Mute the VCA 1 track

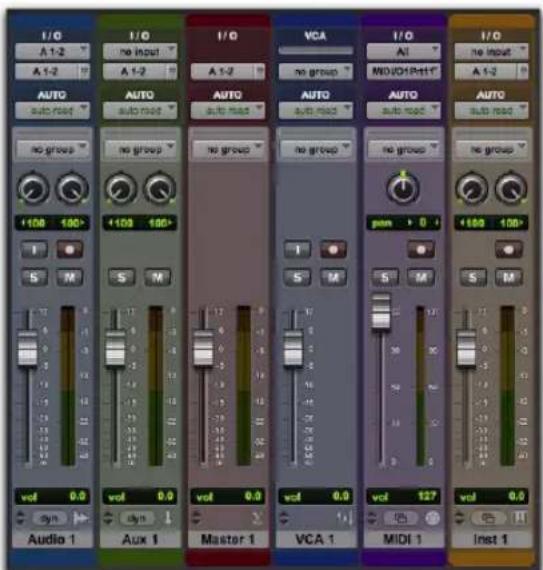pos(333,278)
